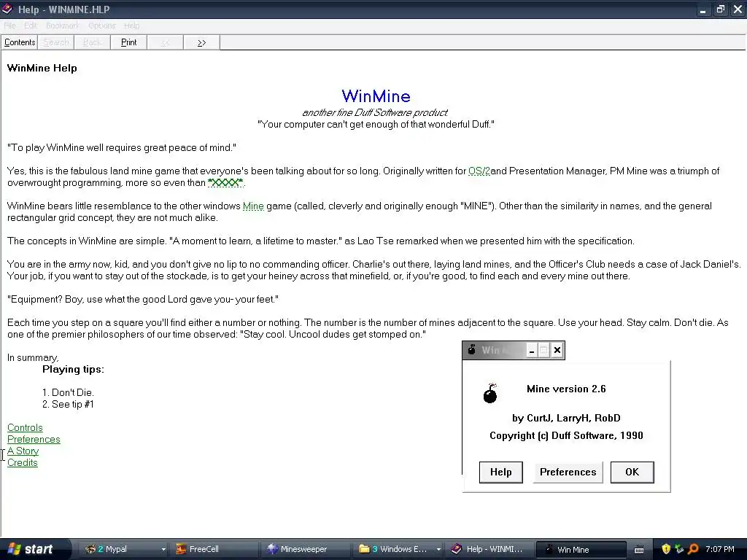This screenshot has width=747, height=560.
Task: Minimize the Help window
Action: (703, 9)
